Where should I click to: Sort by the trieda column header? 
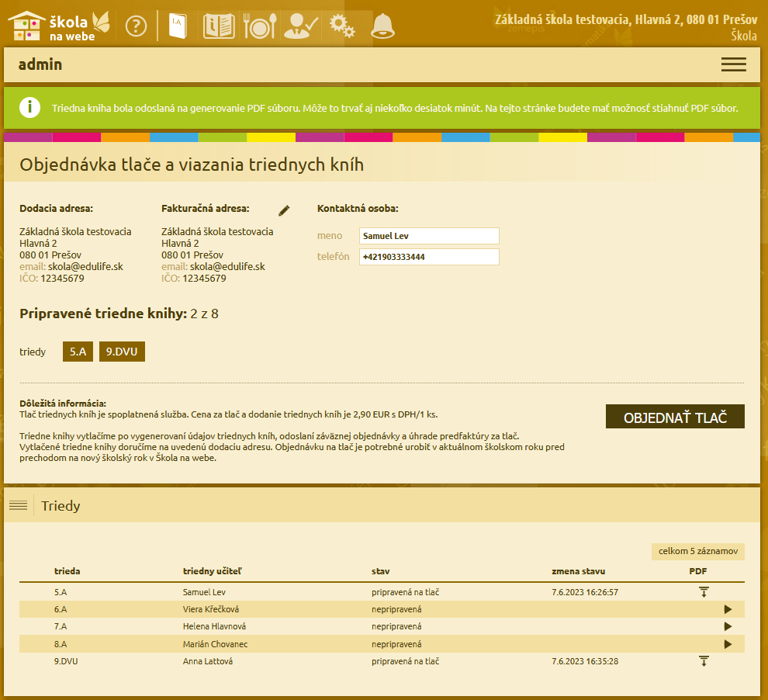pos(67,571)
